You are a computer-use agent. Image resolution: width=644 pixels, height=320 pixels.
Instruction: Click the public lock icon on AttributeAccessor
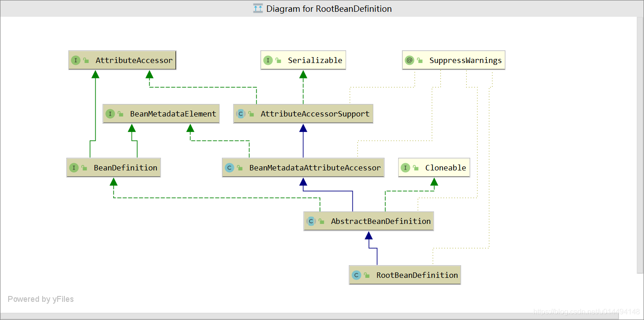click(x=86, y=60)
